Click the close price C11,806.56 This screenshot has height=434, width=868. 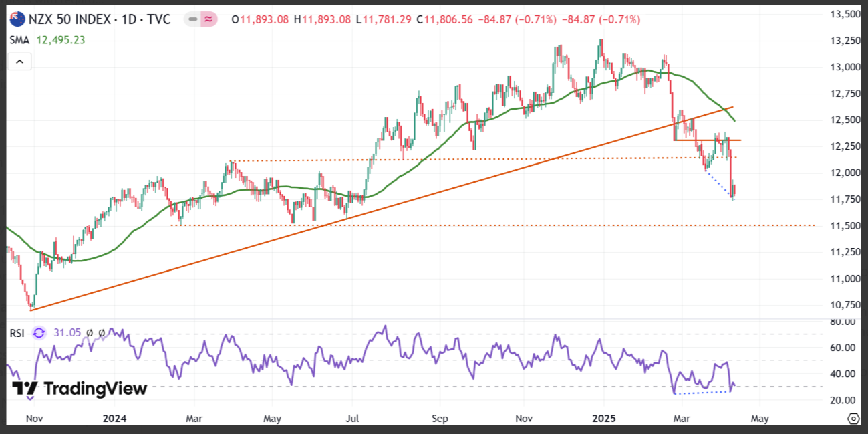coord(443,19)
